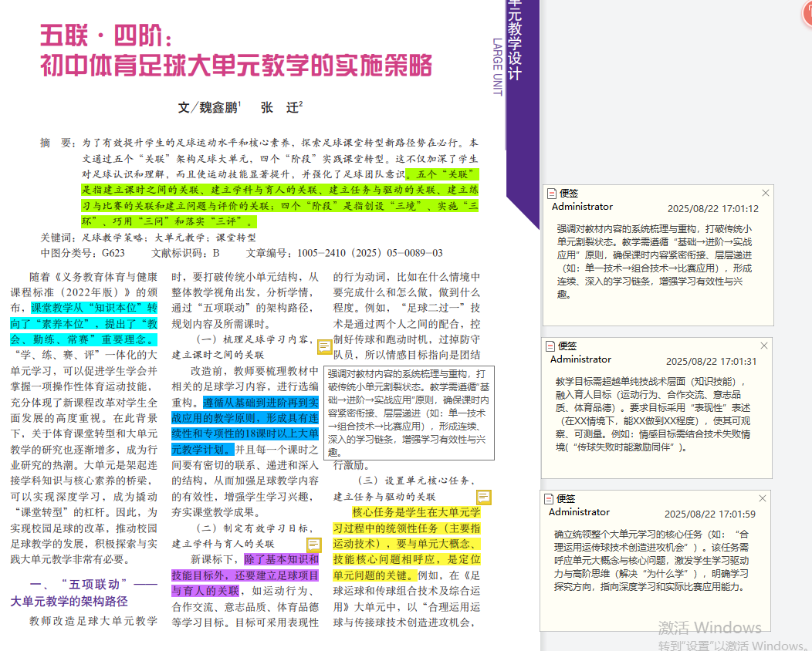The image size is (812, 651).
Task: Click the vertical LARGE UNIT label
Action: click(498, 67)
